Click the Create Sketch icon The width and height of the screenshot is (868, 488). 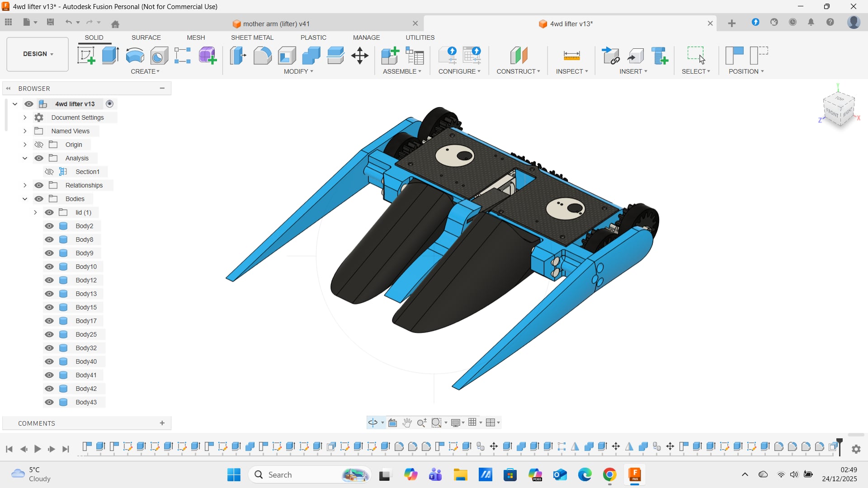(x=86, y=56)
